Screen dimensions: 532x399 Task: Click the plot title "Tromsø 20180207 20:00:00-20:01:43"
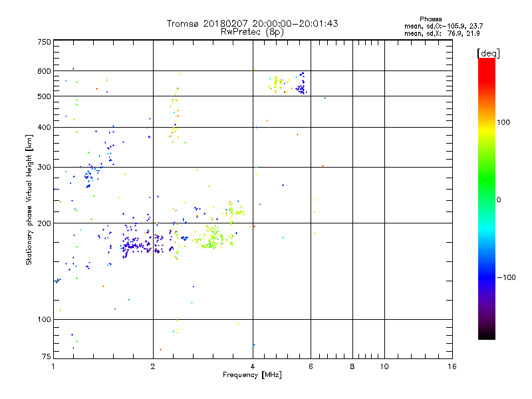pos(252,23)
